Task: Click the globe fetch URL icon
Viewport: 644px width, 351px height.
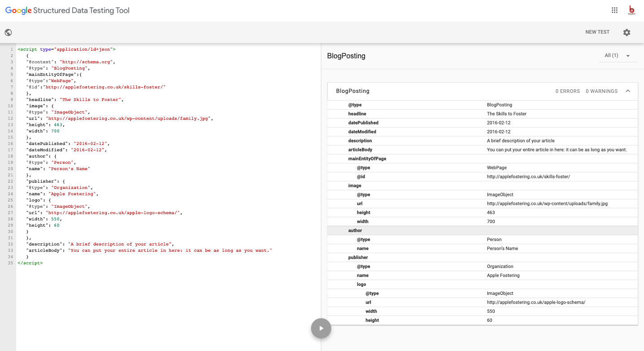Action: click(x=8, y=32)
